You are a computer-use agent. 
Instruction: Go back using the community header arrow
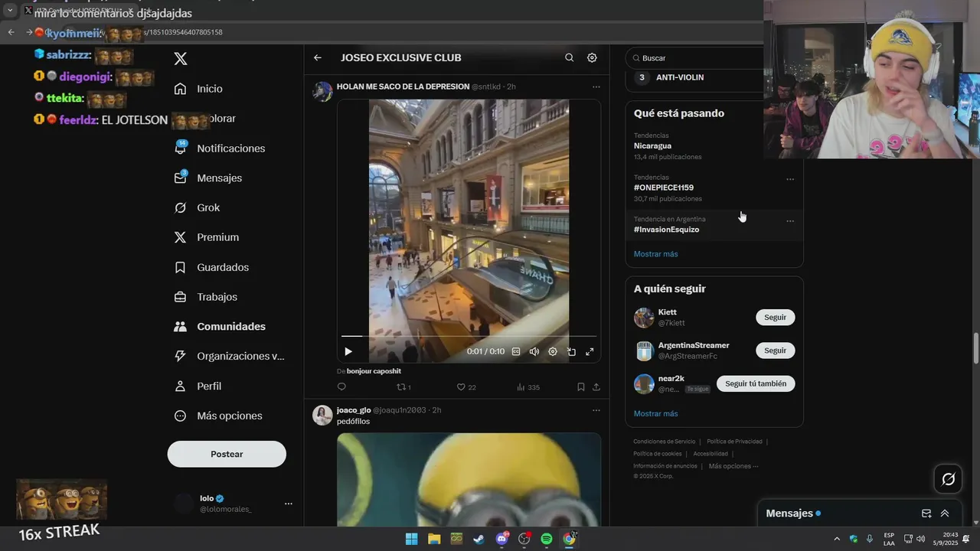(x=318, y=57)
